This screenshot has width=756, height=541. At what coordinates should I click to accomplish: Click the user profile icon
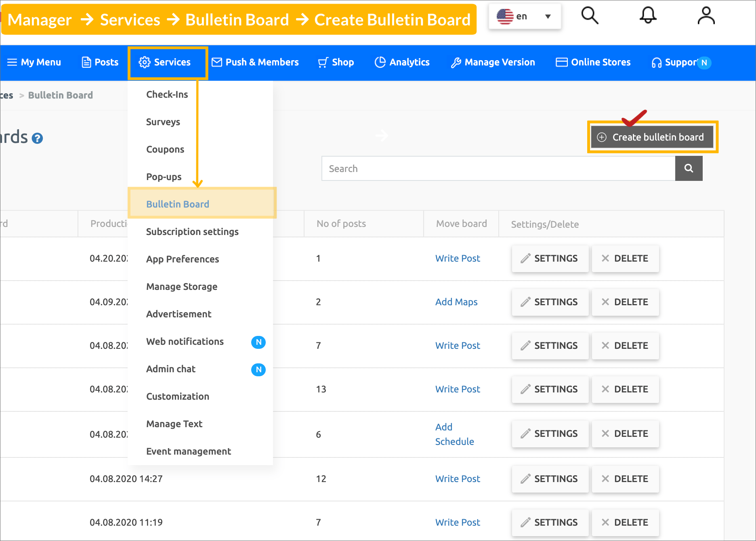click(x=706, y=16)
